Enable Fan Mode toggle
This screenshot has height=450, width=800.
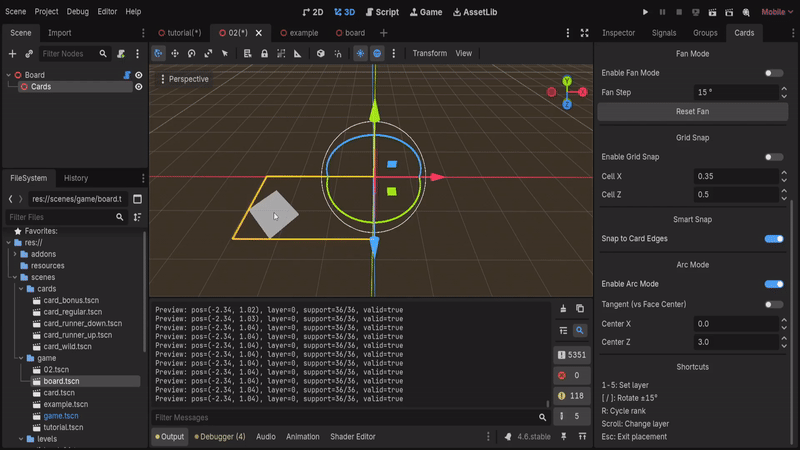click(x=773, y=73)
